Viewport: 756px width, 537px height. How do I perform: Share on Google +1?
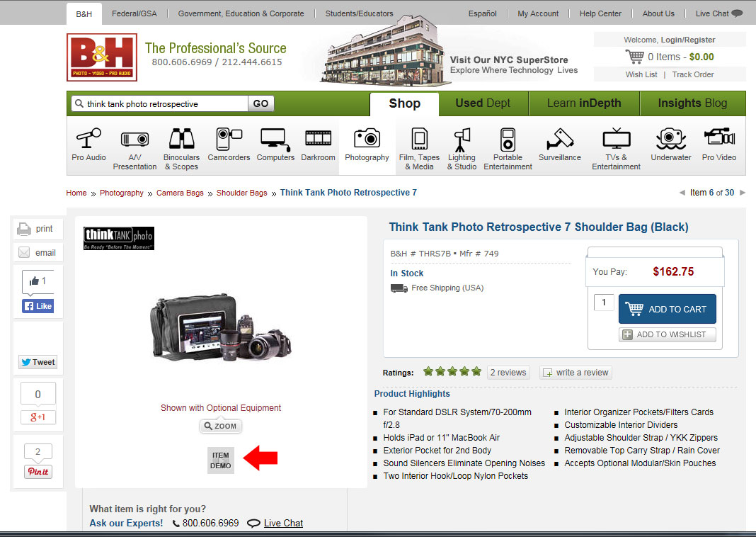38,417
